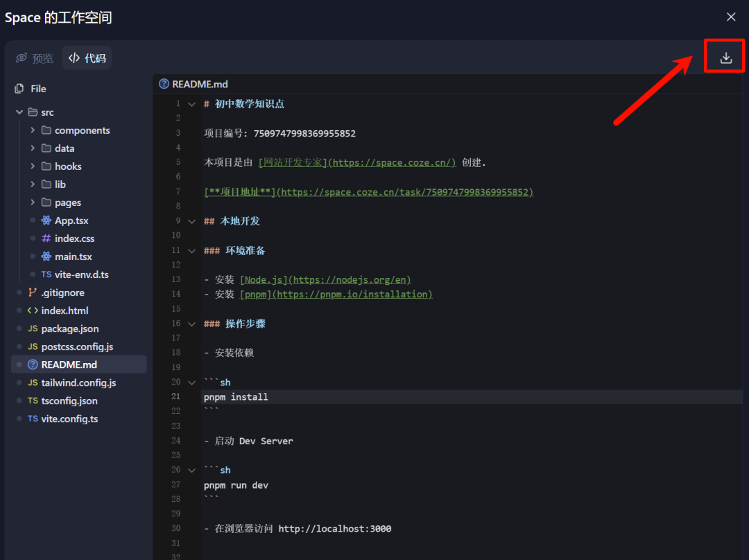749x560 pixels.
Task: Fold the 本地开发 section at line 9
Action: pos(192,221)
